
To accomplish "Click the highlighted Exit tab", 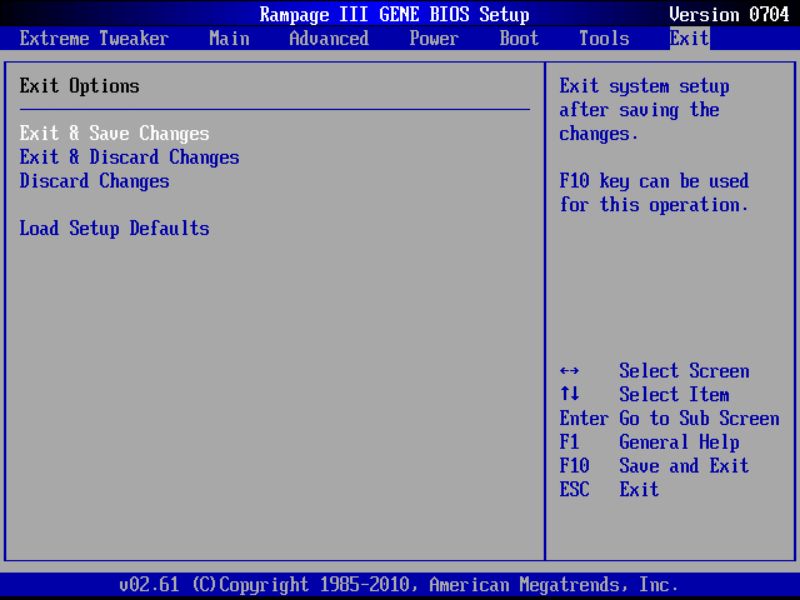I will click(x=689, y=39).
